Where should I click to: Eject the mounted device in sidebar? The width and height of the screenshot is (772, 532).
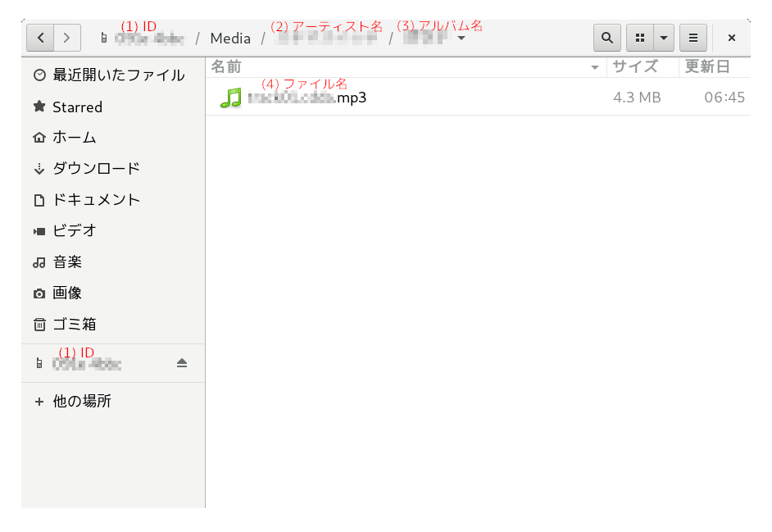tap(182, 363)
